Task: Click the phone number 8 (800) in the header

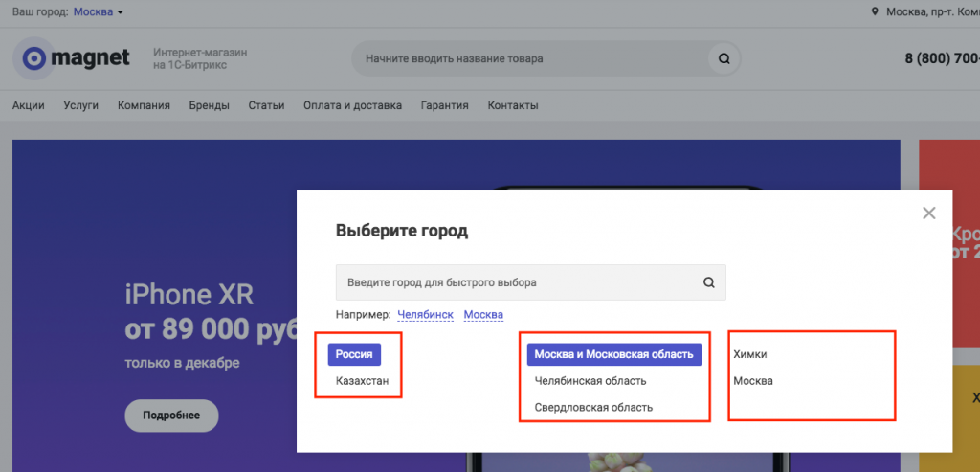Action: click(x=942, y=58)
